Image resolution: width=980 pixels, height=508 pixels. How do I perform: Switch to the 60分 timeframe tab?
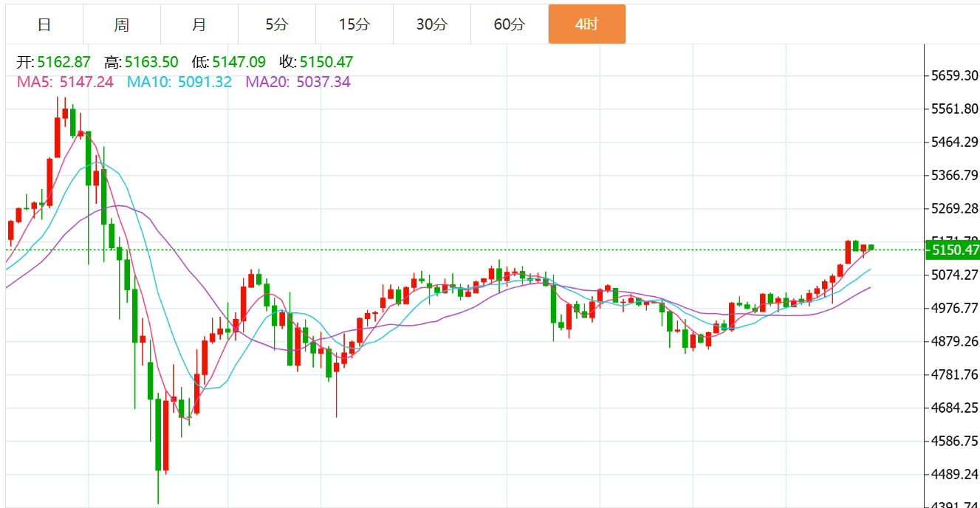(510, 24)
